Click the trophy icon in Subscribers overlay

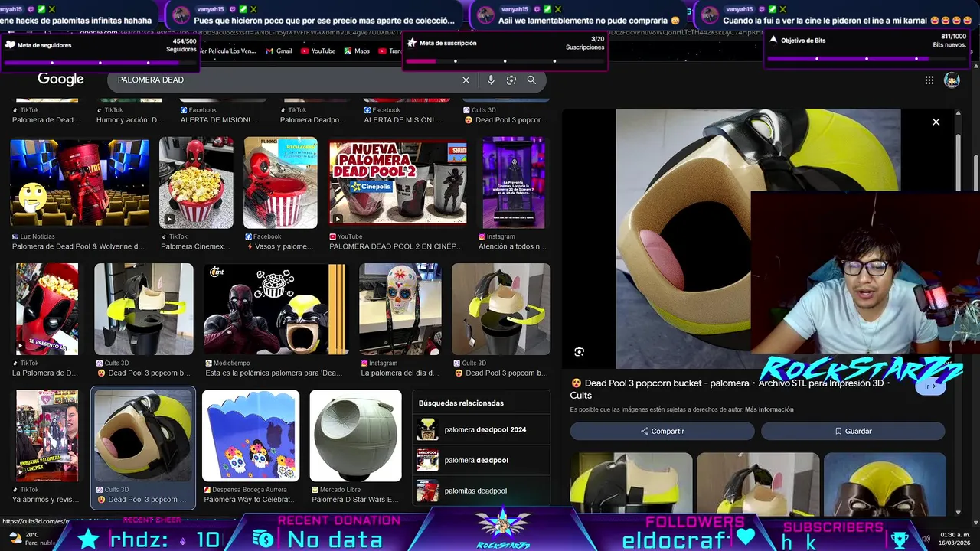point(900,540)
